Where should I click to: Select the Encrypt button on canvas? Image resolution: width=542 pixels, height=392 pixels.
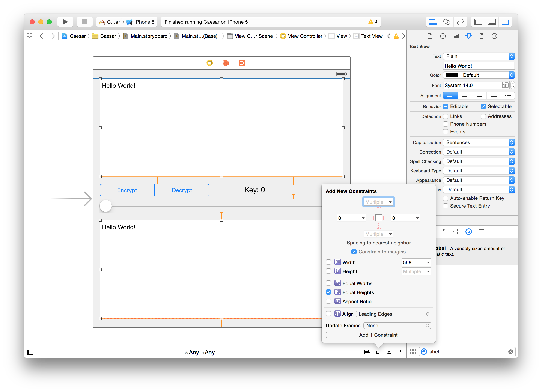pyautogui.click(x=127, y=190)
